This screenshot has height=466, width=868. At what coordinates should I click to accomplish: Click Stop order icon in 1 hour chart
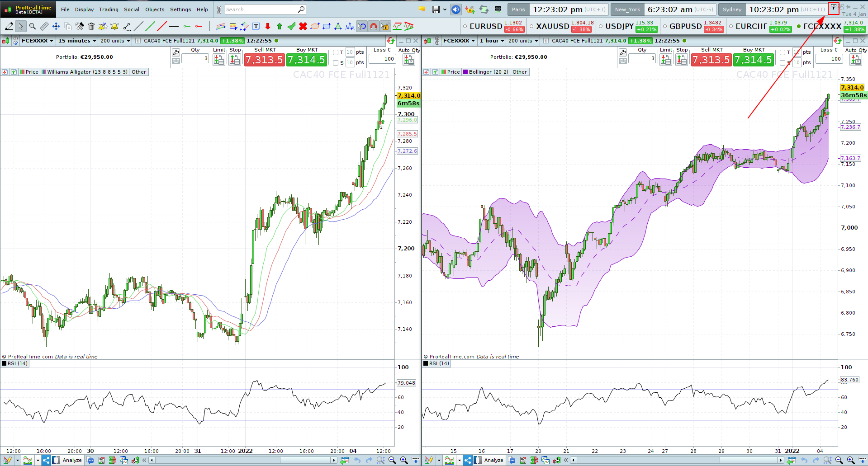click(682, 59)
